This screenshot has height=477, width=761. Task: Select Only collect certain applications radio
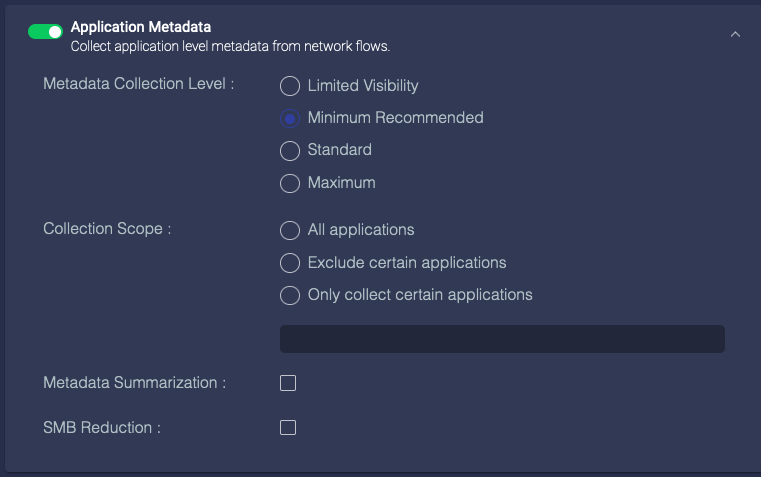(290, 295)
